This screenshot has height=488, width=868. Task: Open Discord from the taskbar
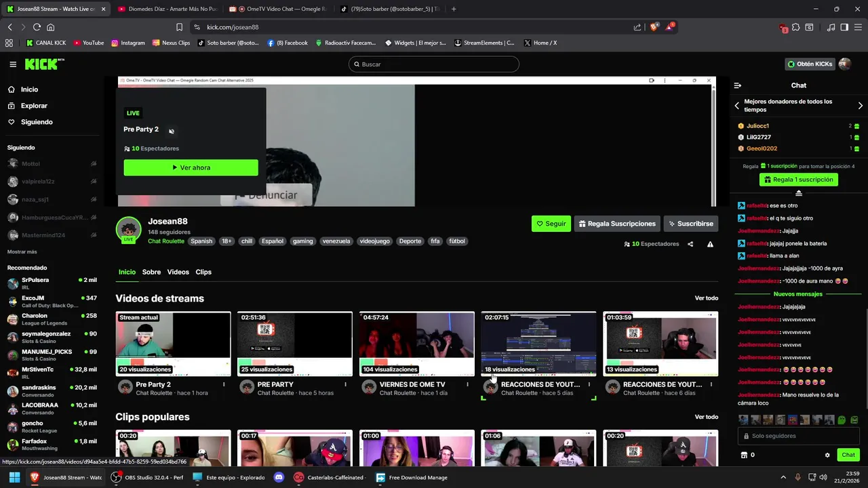[x=278, y=477]
